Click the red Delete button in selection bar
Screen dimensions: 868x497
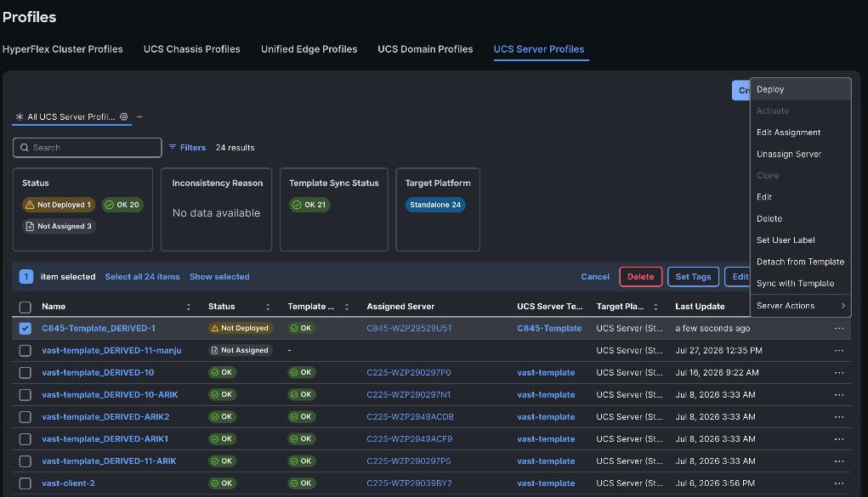pyautogui.click(x=640, y=277)
